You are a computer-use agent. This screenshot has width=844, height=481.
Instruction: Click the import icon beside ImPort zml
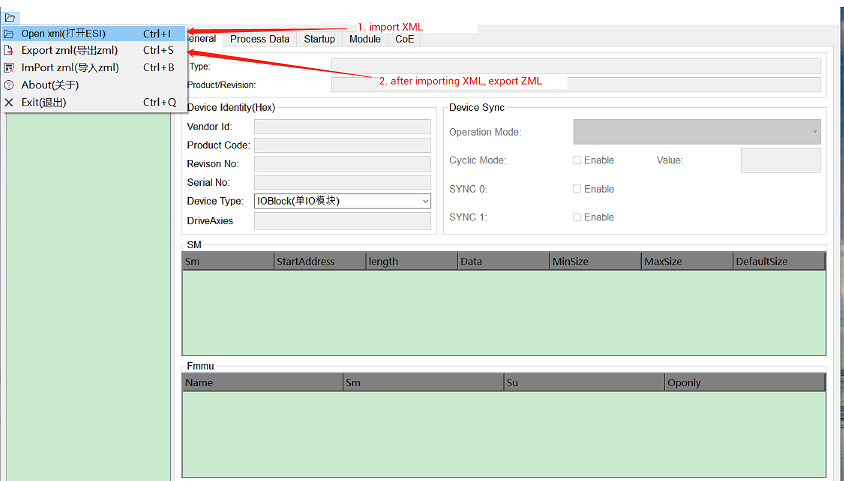coord(9,68)
